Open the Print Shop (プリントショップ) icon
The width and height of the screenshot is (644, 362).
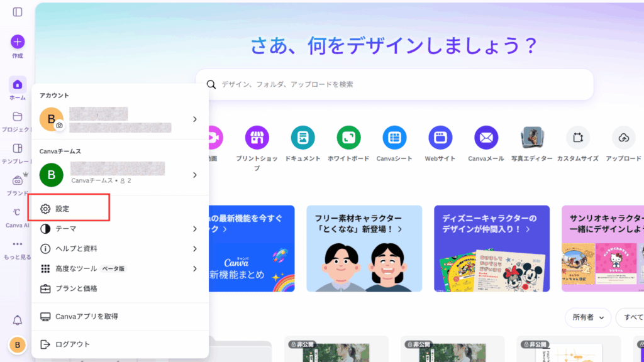257,137
